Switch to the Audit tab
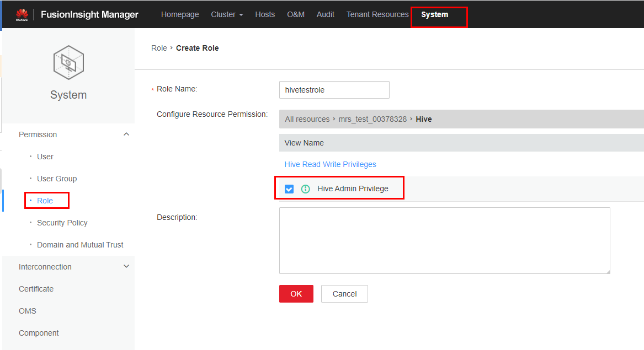 [x=325, y=14]
